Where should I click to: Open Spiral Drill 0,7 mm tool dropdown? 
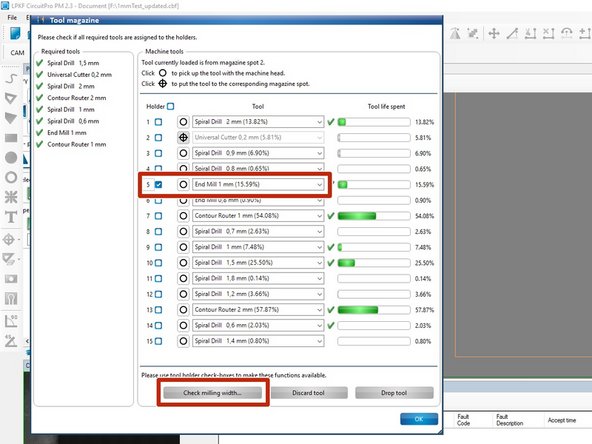tap(258, 231)
